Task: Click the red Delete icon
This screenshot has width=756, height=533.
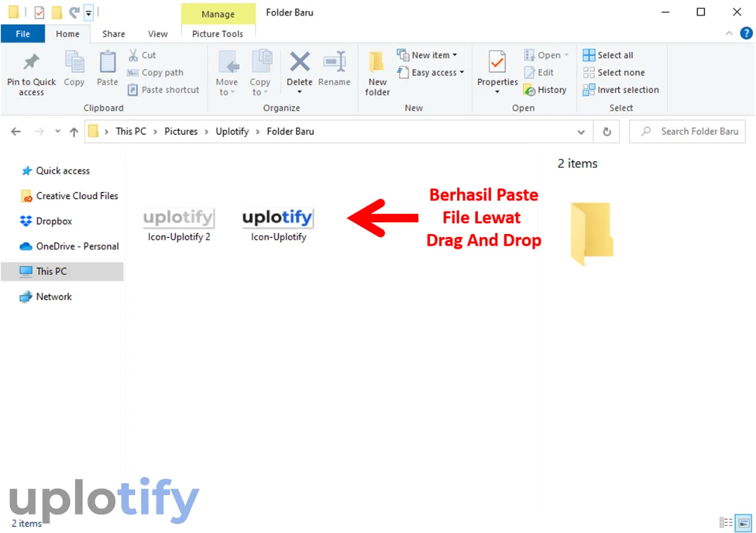Action: coord(299,61)
